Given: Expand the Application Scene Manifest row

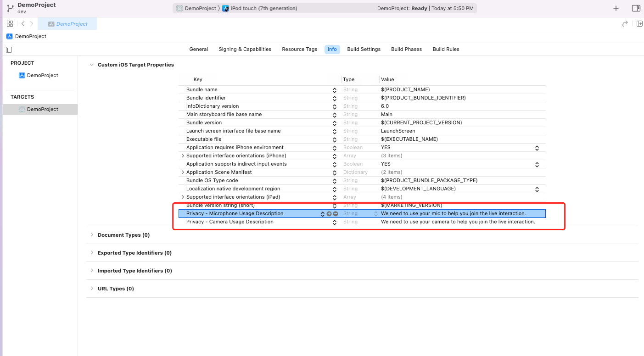Looking at the screenshot, I should tap(183, 172).
